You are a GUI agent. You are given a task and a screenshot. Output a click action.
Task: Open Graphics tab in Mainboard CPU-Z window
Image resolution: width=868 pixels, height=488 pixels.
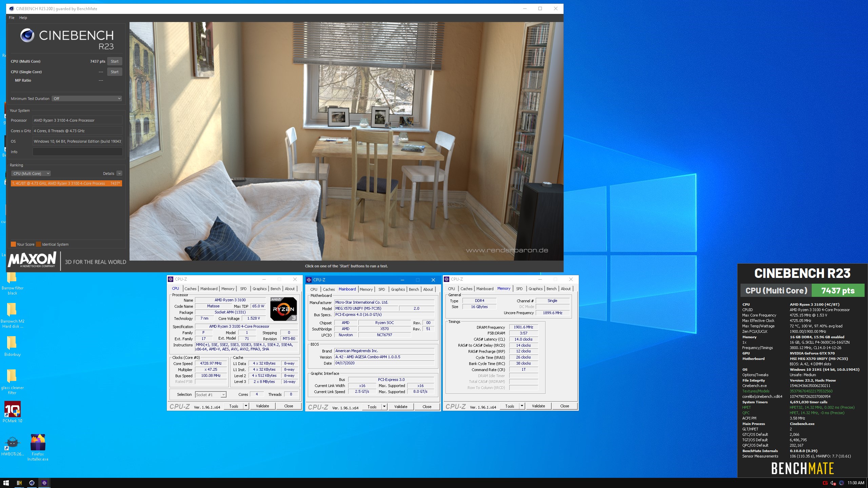coord(398,289)
